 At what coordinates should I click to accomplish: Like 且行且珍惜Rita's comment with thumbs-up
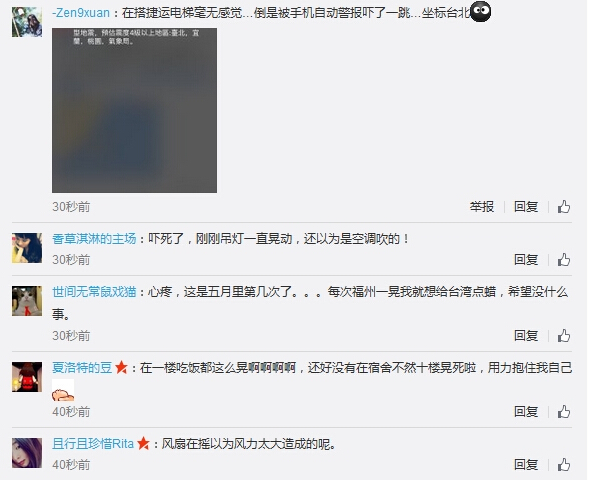[x=564, y=465]
